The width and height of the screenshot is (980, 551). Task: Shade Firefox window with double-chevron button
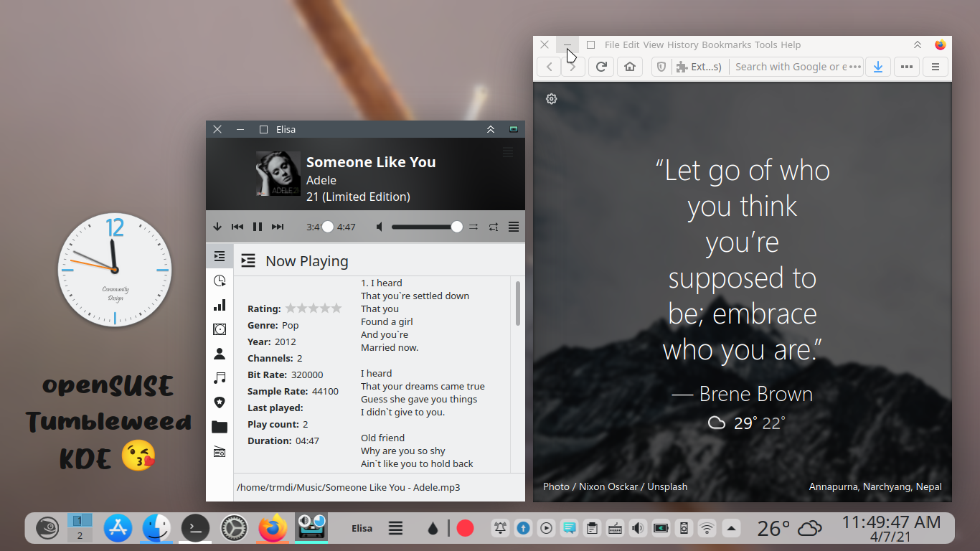(918, 44)
